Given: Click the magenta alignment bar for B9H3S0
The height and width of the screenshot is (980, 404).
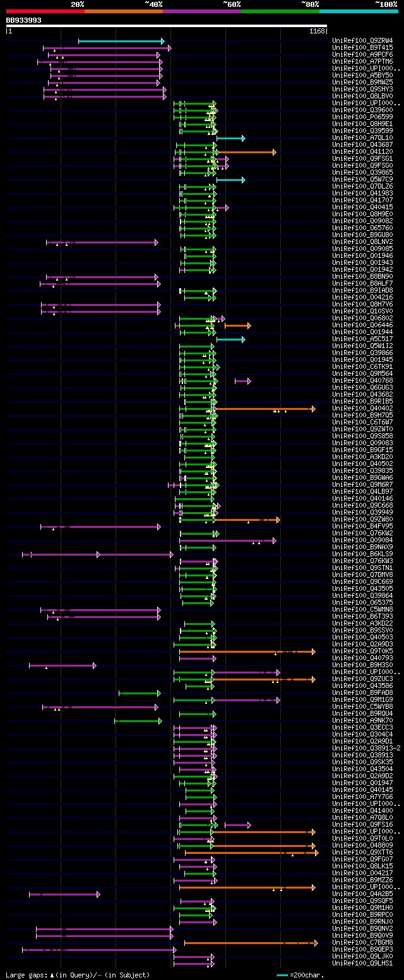Looking at the screenshot, I should point(62,665).
